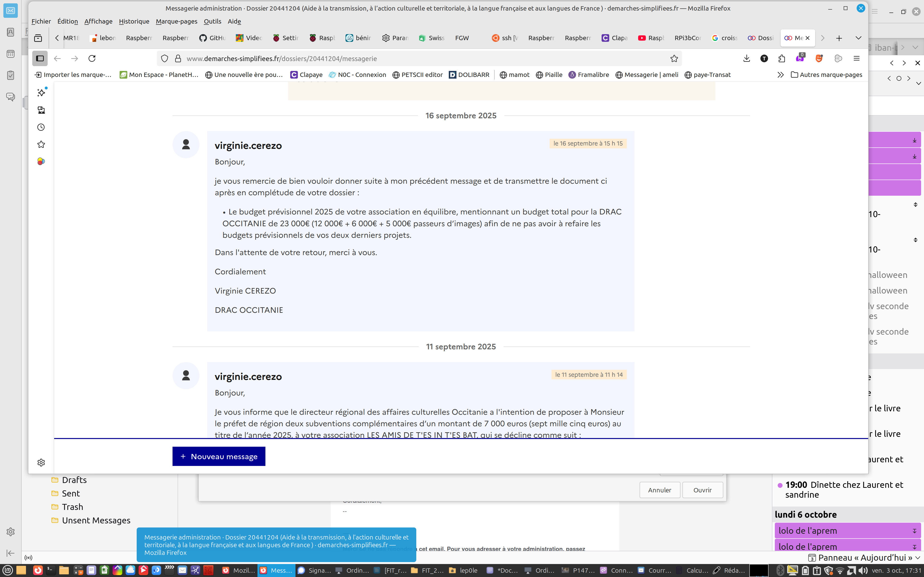The width and height of the screenshot is (924, 577).
Task: Click the Firefox reload page icon
Action: [x=92, y=58]
